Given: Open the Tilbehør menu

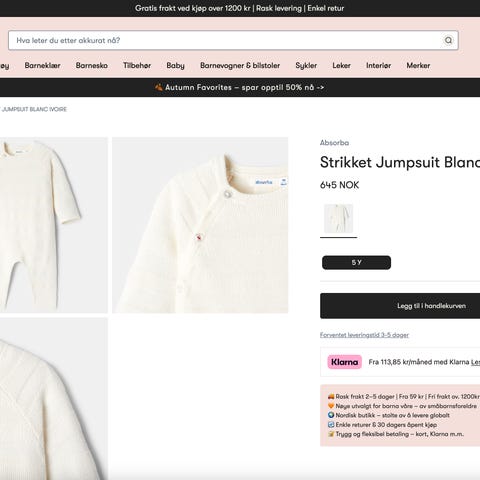Looking at the screenshot, I should [137, 65].
